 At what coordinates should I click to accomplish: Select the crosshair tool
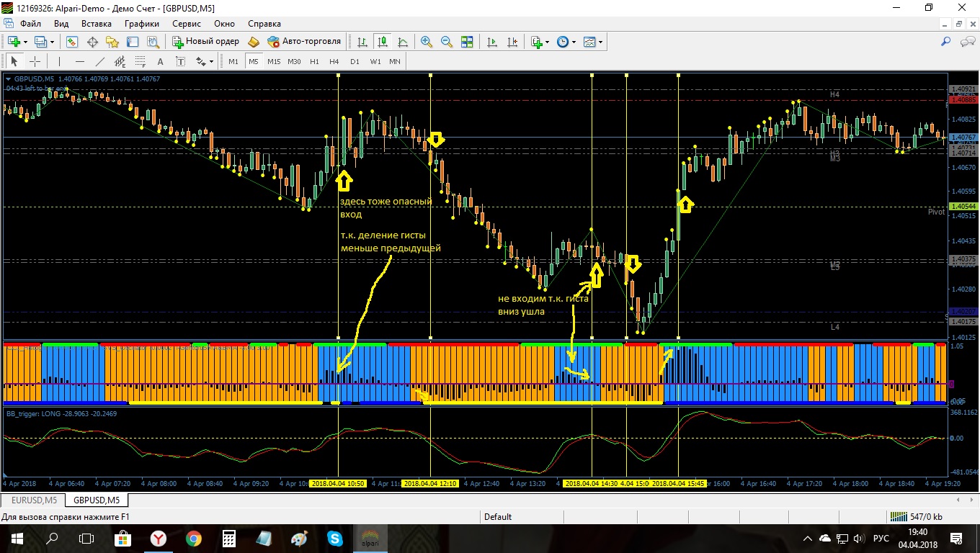pos(34,61)
